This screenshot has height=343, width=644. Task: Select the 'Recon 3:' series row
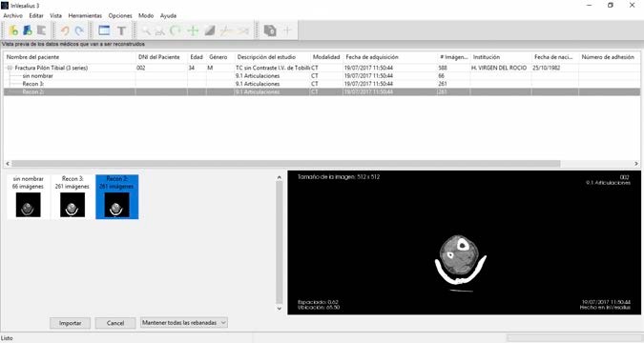click(322, 84)
